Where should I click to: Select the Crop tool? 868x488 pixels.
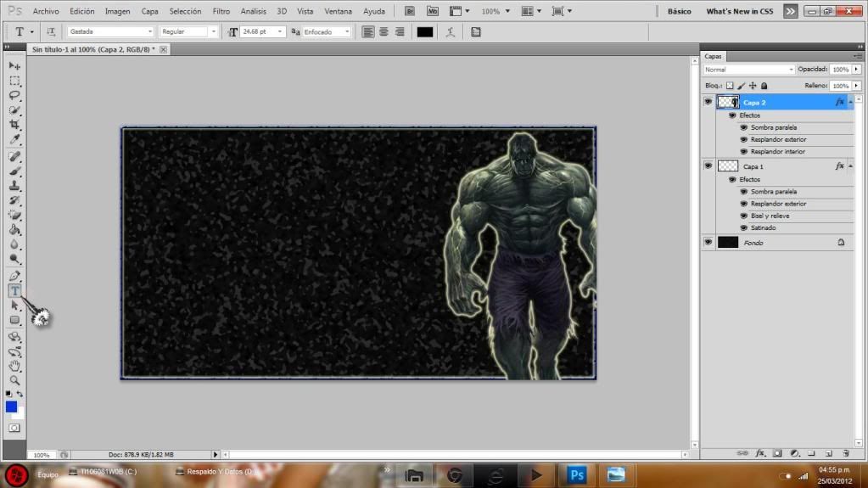[x=14, y=125]
